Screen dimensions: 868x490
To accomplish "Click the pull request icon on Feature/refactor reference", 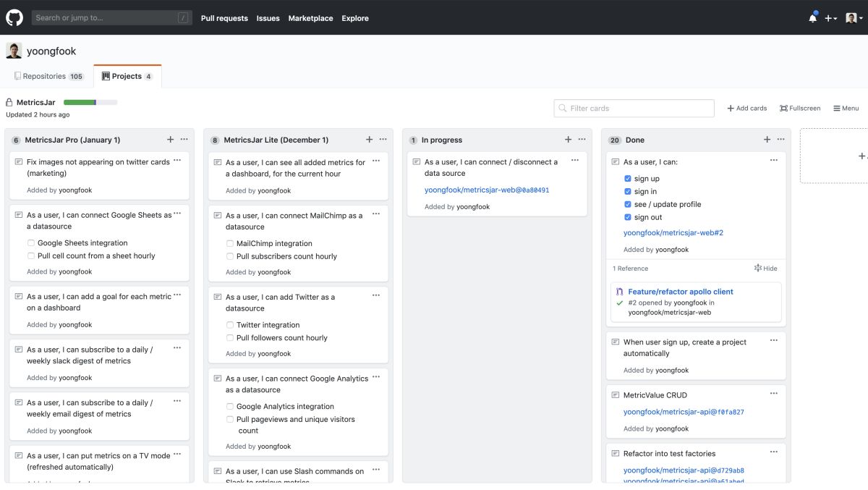I will (x=620, y=292).
